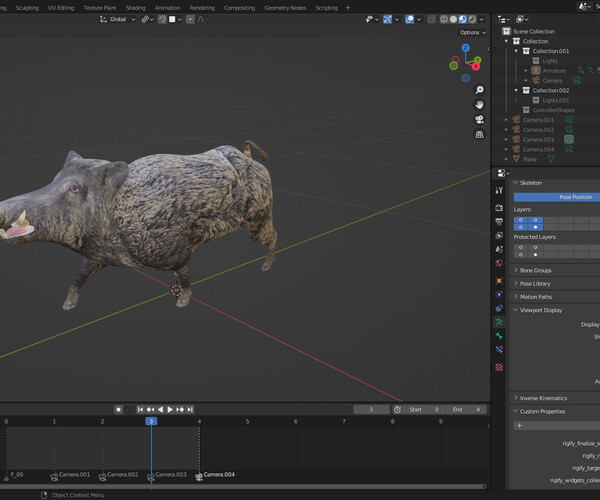Click the Plane mesh data icon in outliner
Image resolution: width=600 pixels, height=500 pixels.
[x=551, y=159]
